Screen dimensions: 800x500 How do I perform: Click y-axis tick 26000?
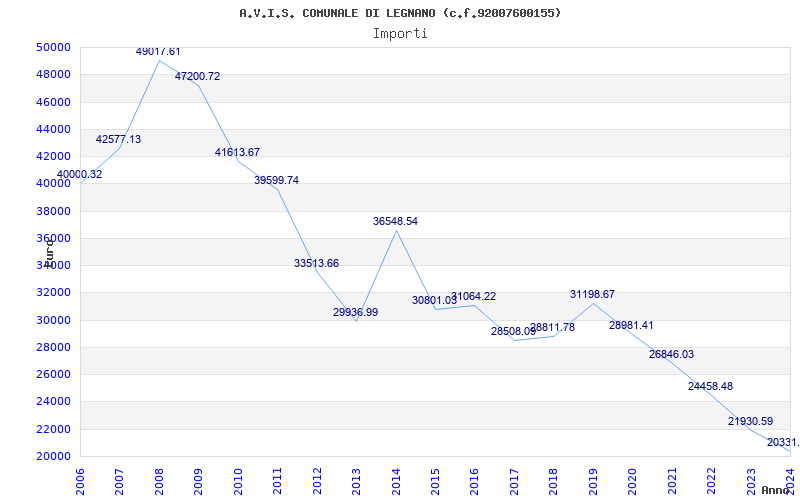click(53, 374)
